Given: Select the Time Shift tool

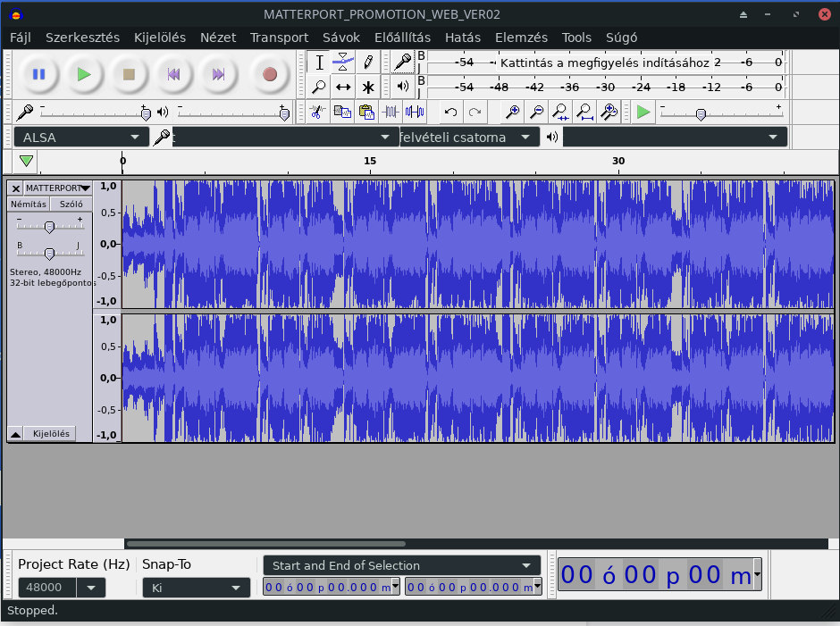Looking at the screenshot, I should [x=343, y=87].
